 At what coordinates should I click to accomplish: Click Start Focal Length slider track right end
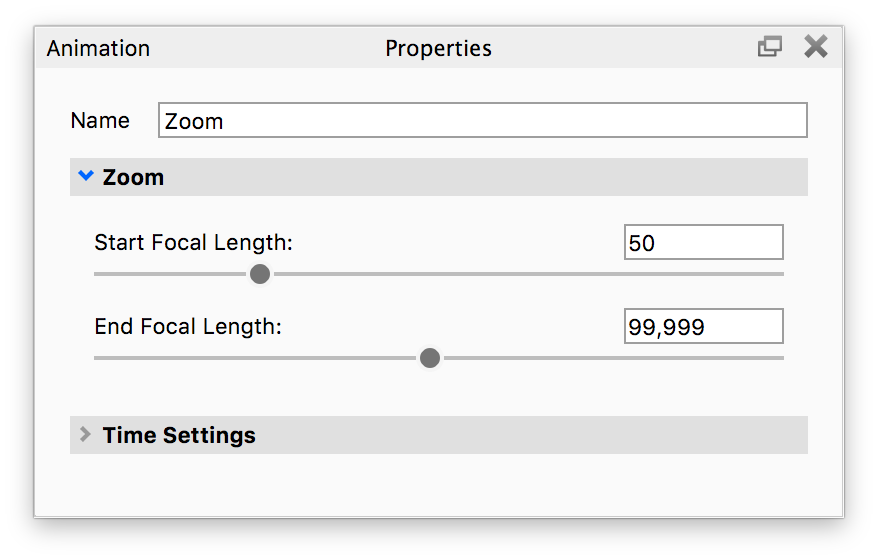click(778, 274)
